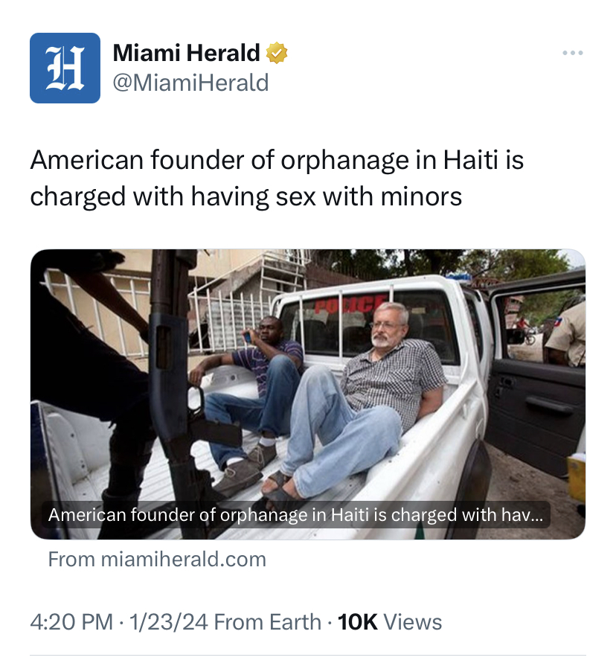The image size is (616, 672).
Task: Click the From Earth location label
Action: [x=267, y=622]
